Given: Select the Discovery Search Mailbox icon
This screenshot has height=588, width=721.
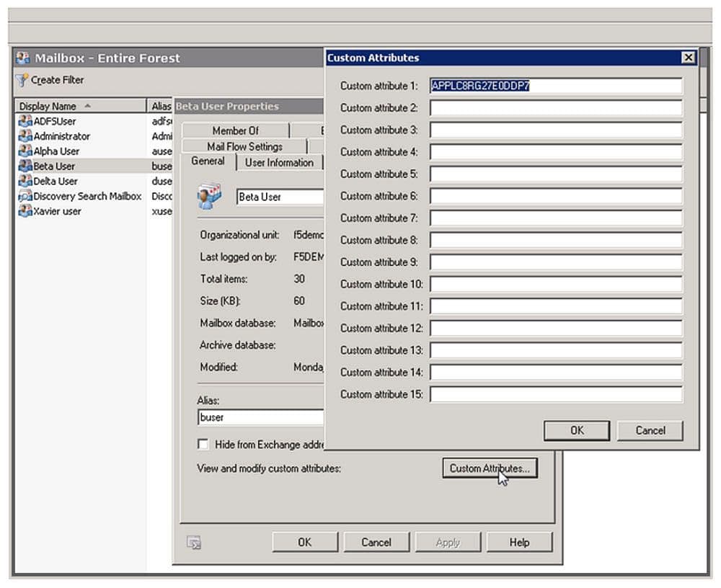Looking at the screenshot, I should [x=25, y=197].
